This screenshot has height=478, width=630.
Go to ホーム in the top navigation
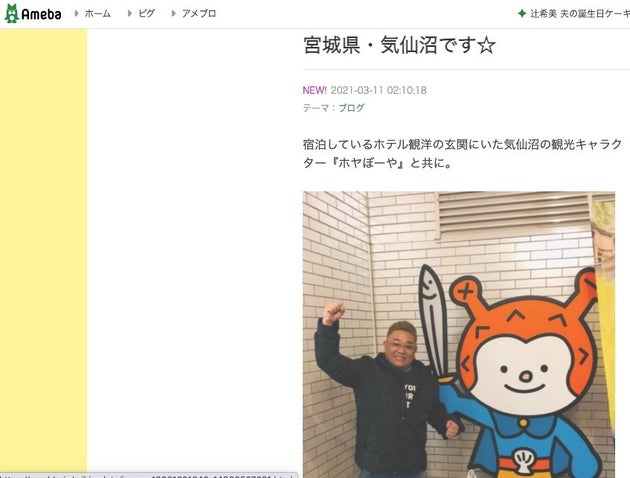pos(98,14)
